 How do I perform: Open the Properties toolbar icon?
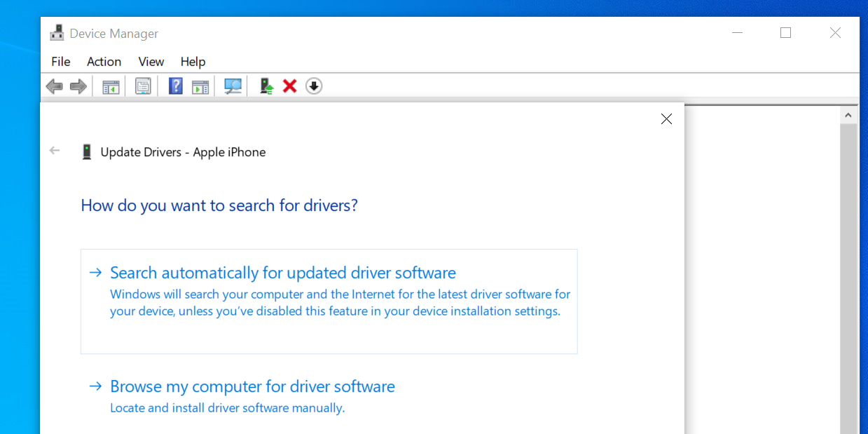(142, 86)
